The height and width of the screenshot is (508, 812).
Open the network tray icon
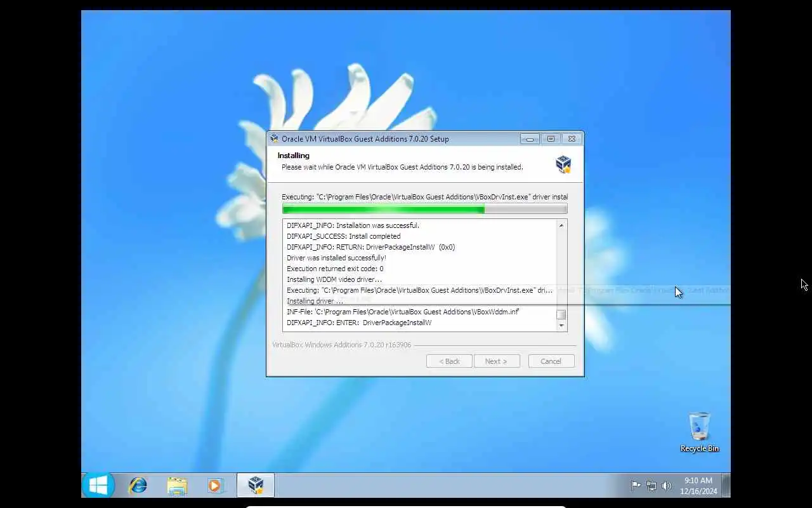coord(652,486)
